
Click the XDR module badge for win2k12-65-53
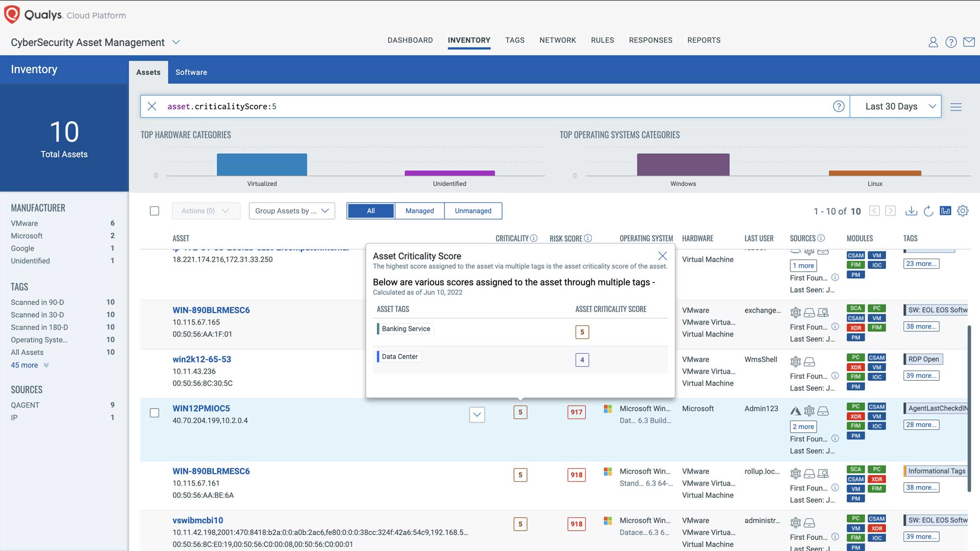pyautogui.click(x=855, y=367)
